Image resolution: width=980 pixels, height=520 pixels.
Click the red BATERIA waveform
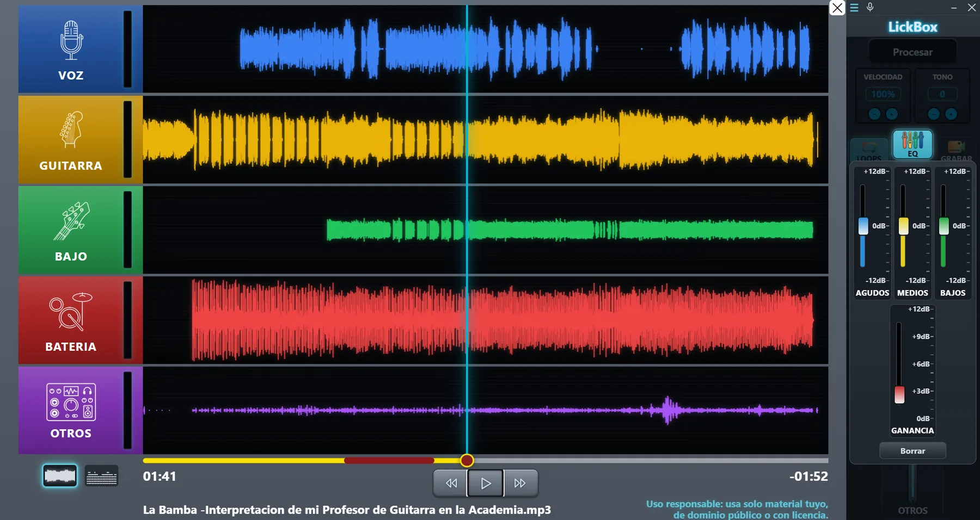click(x=503, y=320)
